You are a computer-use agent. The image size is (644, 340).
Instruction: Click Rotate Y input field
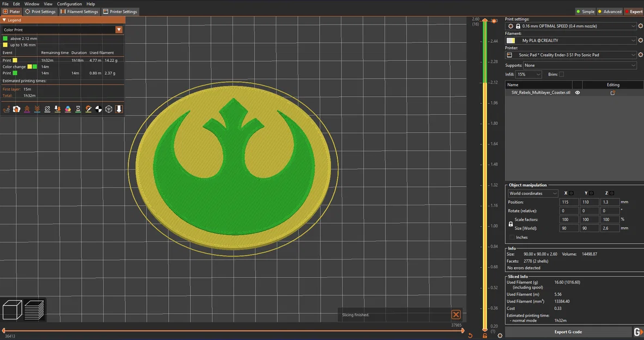(x=589, y=211)
